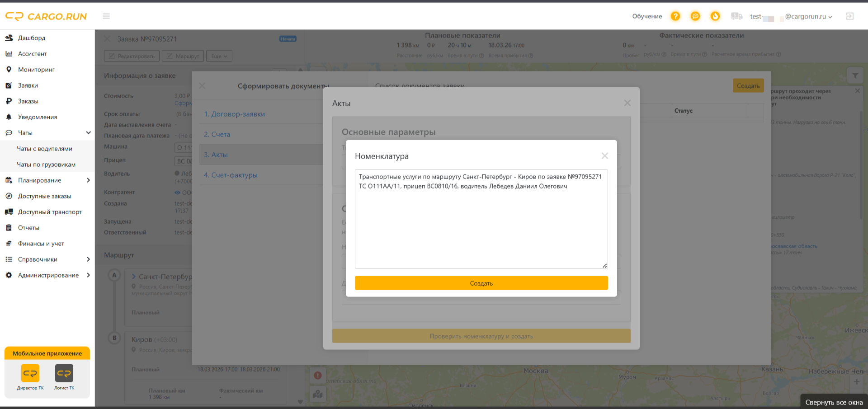This screenshot has width=868, height=409.
Task: Open the Обучение link in header
Action: tap(647, 16)
